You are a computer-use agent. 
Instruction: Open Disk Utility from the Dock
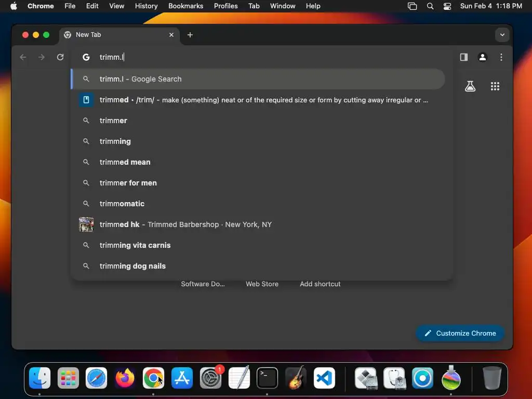394,378
